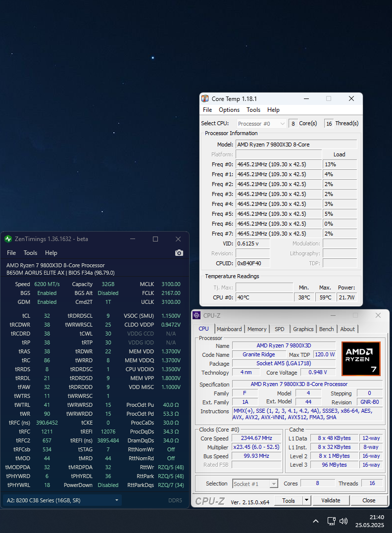The height and width of the screenshot is (533, 392).
Task: Click the tCL value 32
Action: click(47, 316)
